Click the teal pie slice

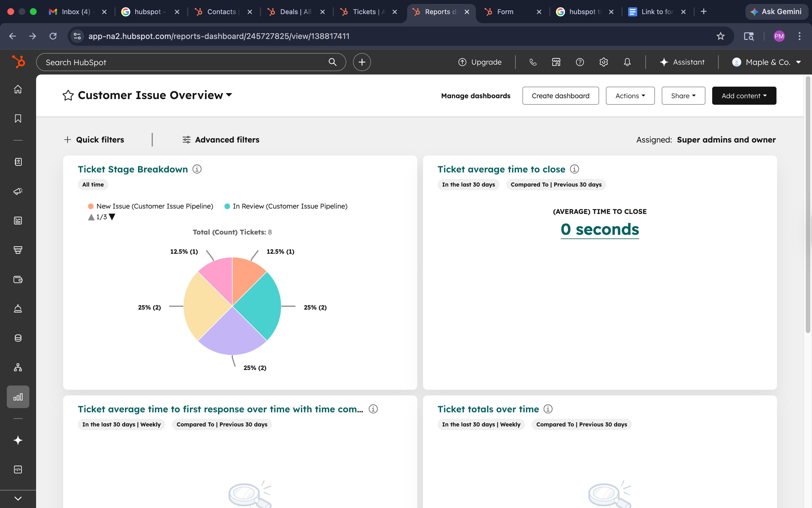click(262, 306)
